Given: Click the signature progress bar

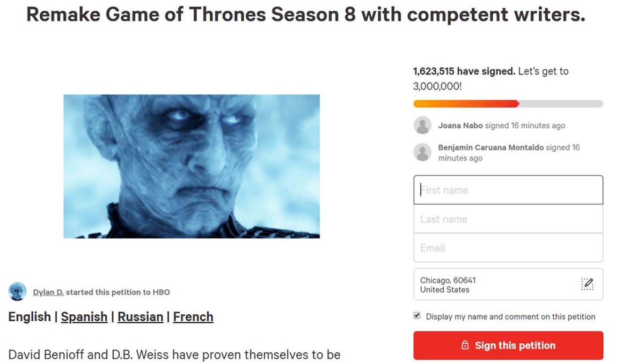Looking at the screenshot, I should [507, 103].
